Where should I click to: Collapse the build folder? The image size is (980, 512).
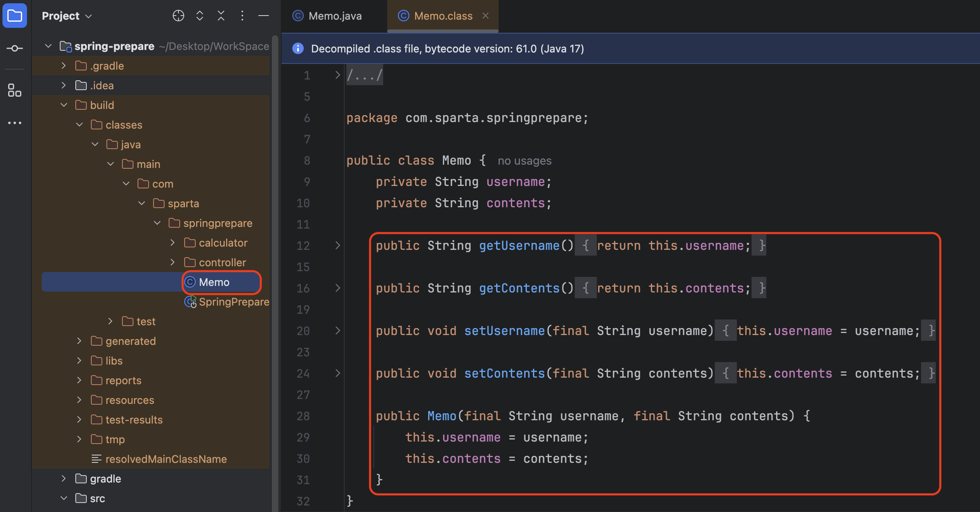pos(64,105)
